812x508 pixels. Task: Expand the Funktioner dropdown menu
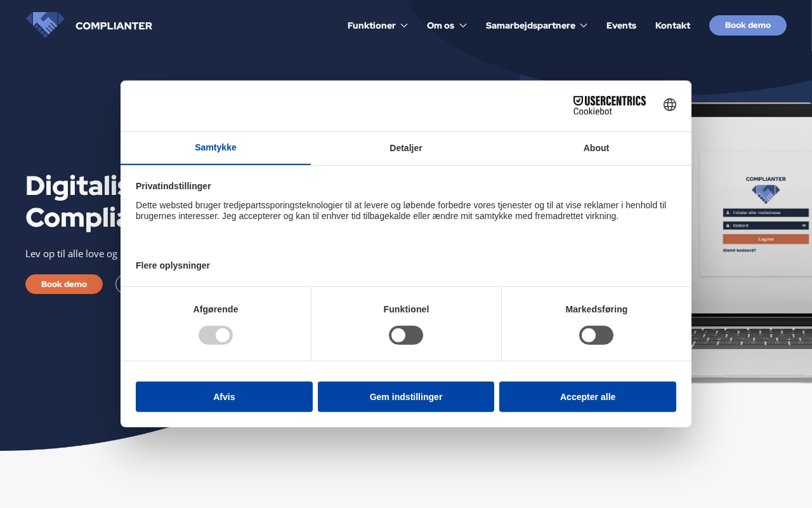(x=377, y=25)
